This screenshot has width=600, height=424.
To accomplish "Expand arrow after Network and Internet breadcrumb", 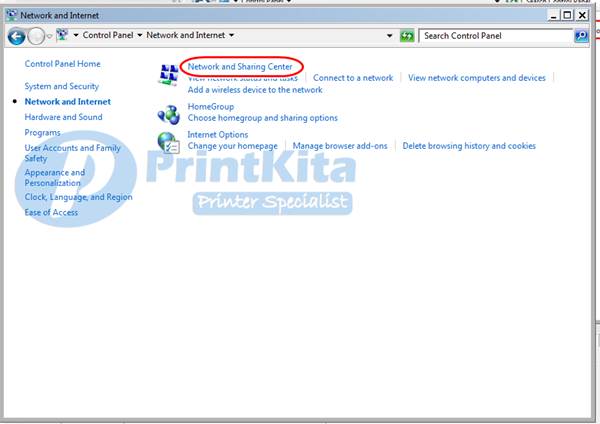I will click(x=232, y=36).
